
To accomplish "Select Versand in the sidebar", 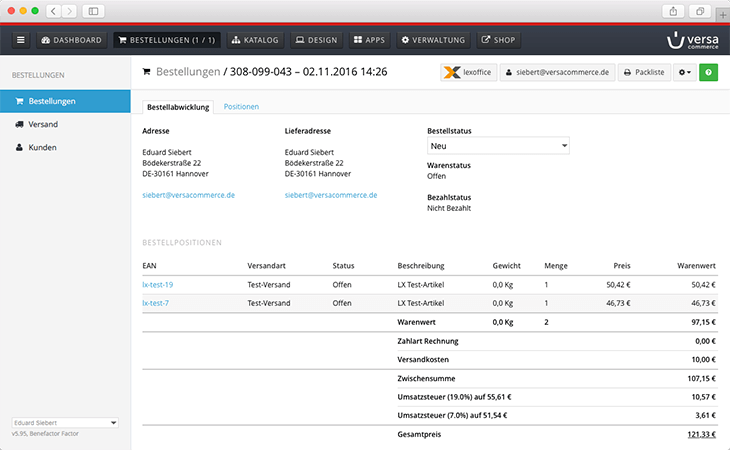I will point(43,124).
